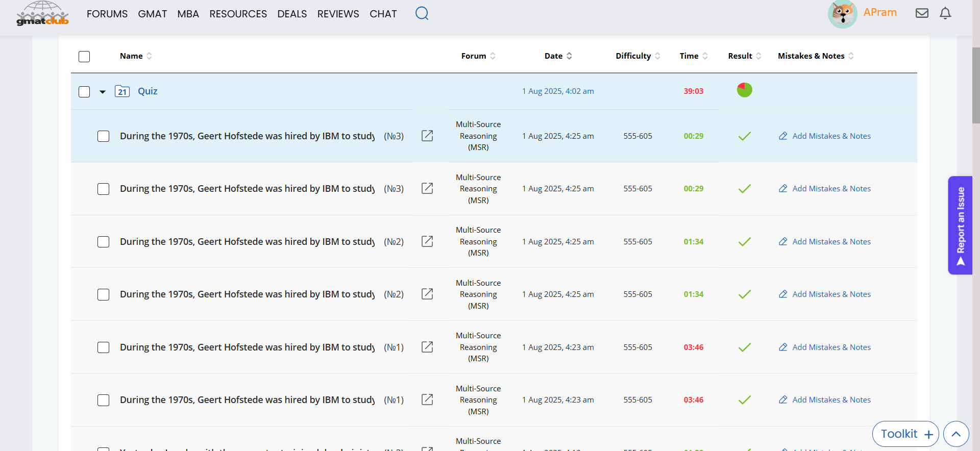Click the APram profile avatar
The height and width of the screenshot is (451, 980).
pos(842,14)
